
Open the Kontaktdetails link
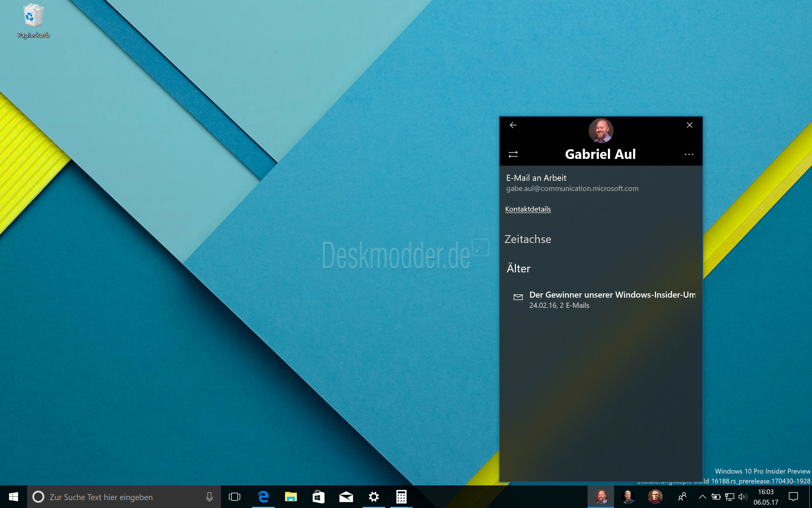click(x=528, y=209)
